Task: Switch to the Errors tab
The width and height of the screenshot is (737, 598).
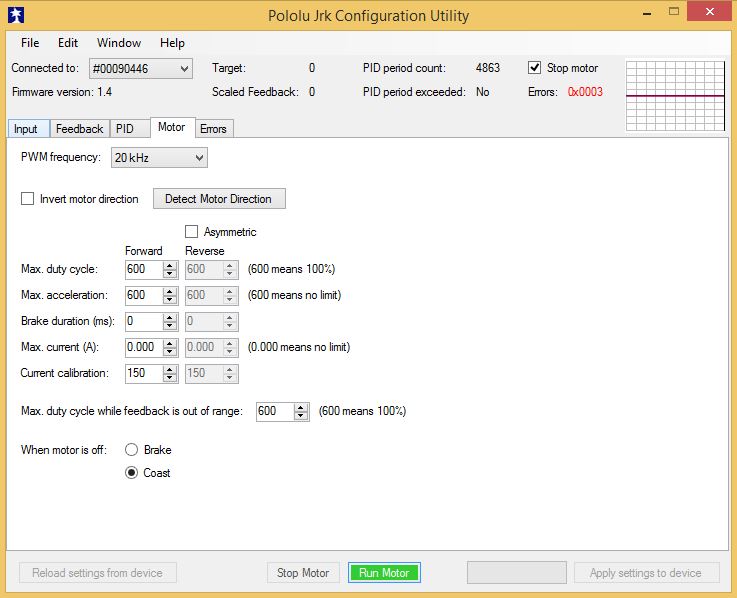Action: click(x=213, y=129)
